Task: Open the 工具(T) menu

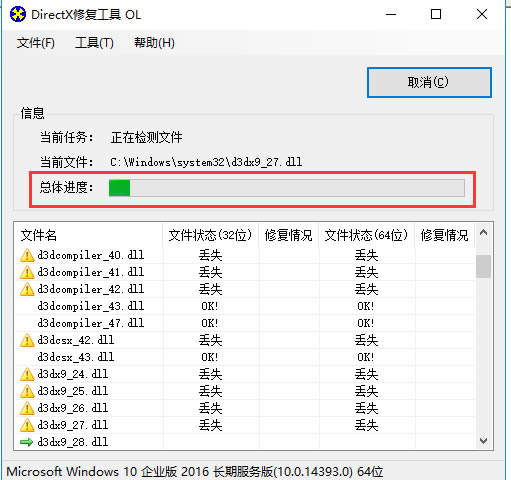Action: (94, 43)
